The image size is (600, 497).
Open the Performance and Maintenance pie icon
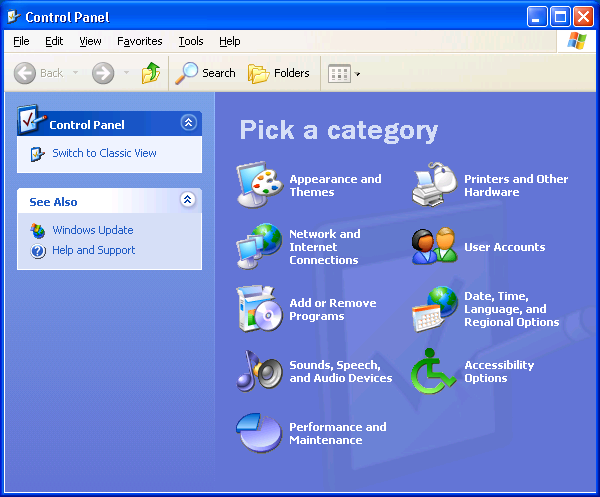[259, 433]
